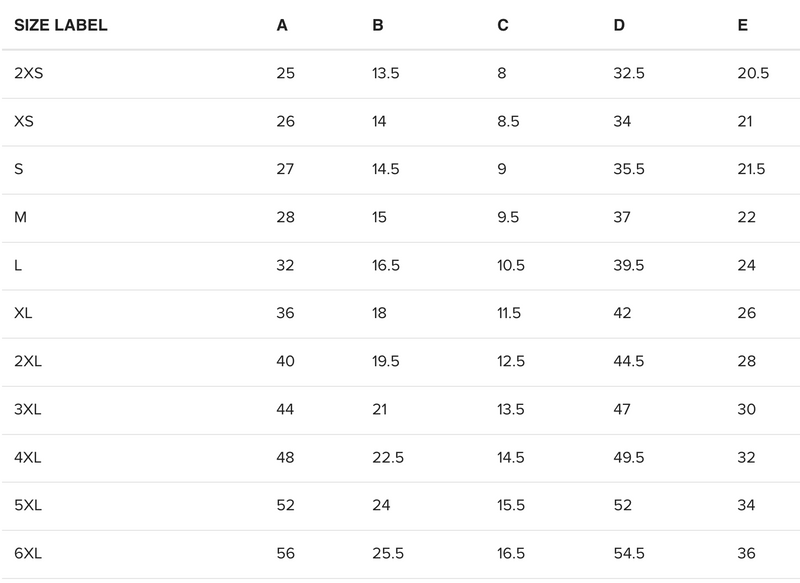Click the 13.5 value in 2XS row
The height and width of the screenshot is (583, 800).
pos(386,74)
